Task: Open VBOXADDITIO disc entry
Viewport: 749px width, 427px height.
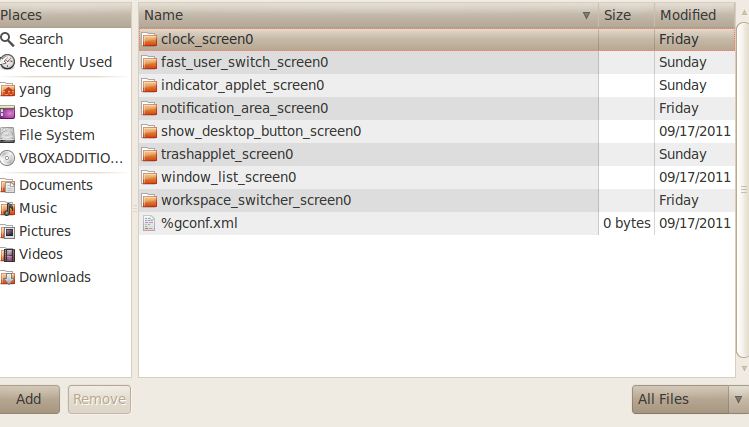Action: pos(65,158)
